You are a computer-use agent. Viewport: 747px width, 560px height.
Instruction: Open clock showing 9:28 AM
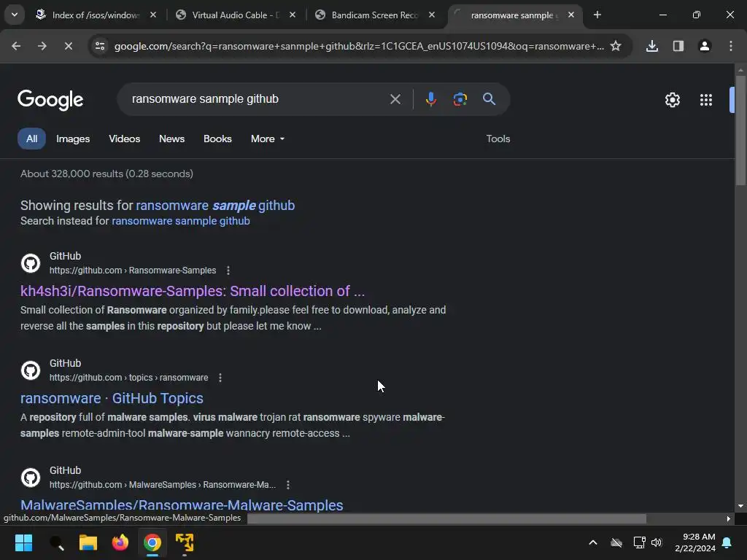[x=695, y=542]
